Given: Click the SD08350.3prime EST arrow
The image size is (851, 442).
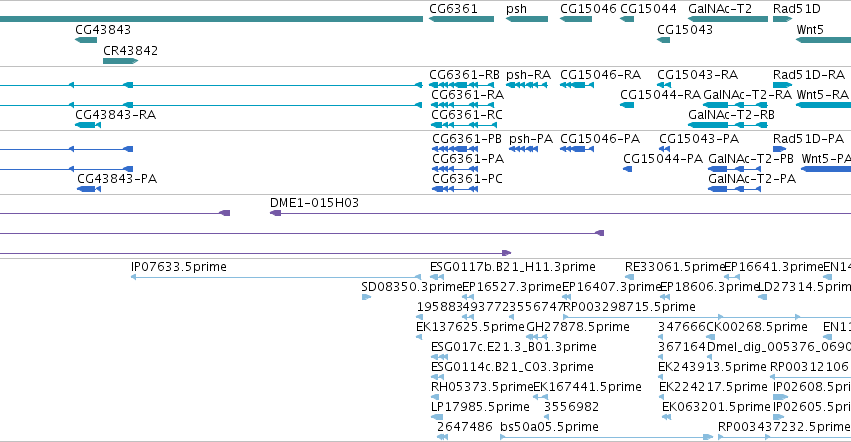Looking at the screenshot, I should pyautogui.click(x=366, y=296).
